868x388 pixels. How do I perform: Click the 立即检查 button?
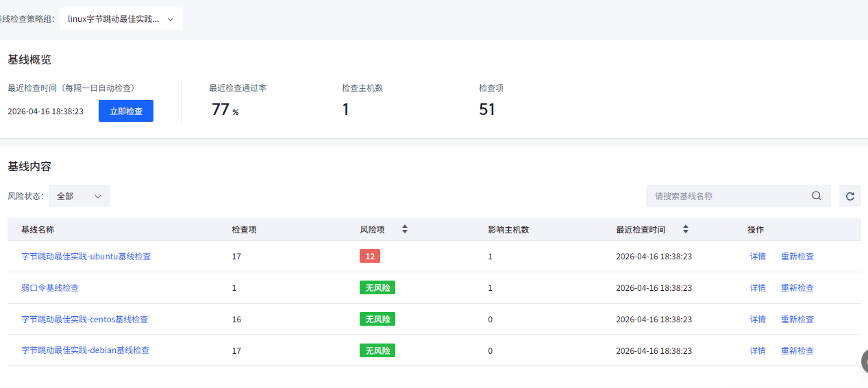[x=126, y=111]
